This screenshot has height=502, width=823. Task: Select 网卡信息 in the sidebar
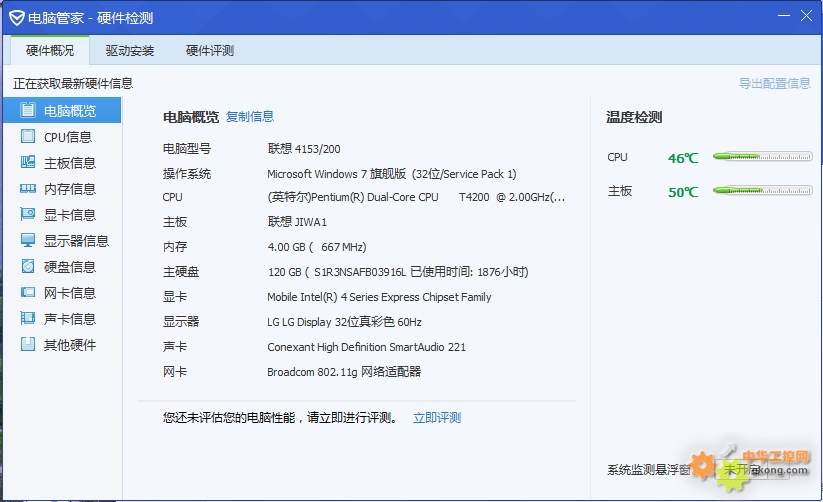62,292
